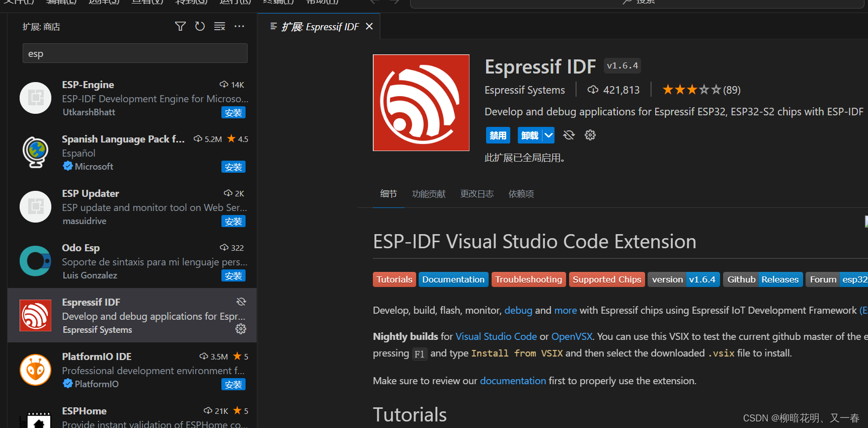Click the large Espressif IDF logo
Image resolution: width=868 pixels, height=428 pixels.
point(421,103)
